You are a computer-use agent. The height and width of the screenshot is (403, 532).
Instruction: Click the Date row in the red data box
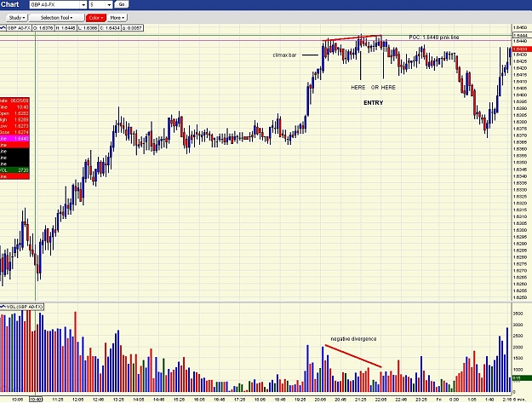coord(14,101)
